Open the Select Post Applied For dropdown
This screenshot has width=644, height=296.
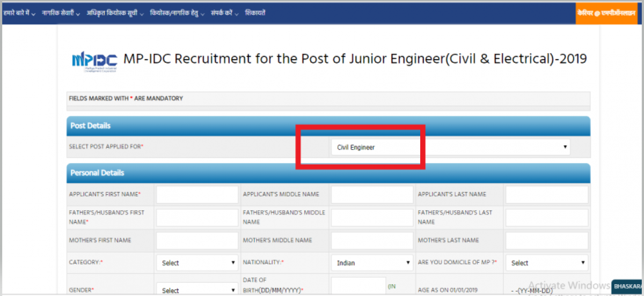450,147
